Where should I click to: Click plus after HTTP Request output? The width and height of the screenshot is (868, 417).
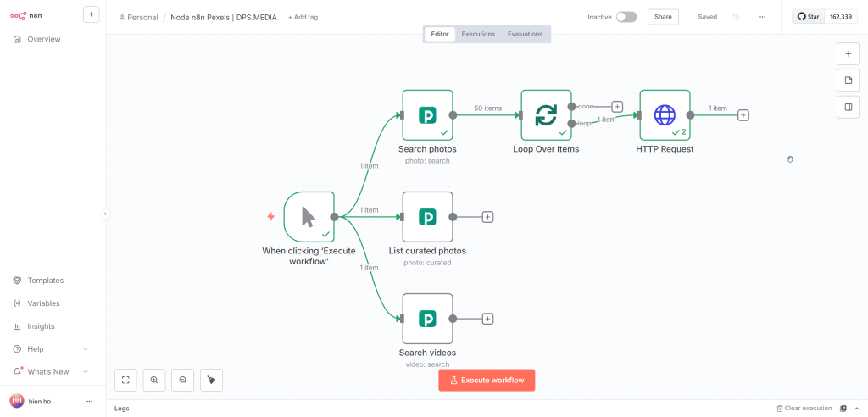coord(743,115)
